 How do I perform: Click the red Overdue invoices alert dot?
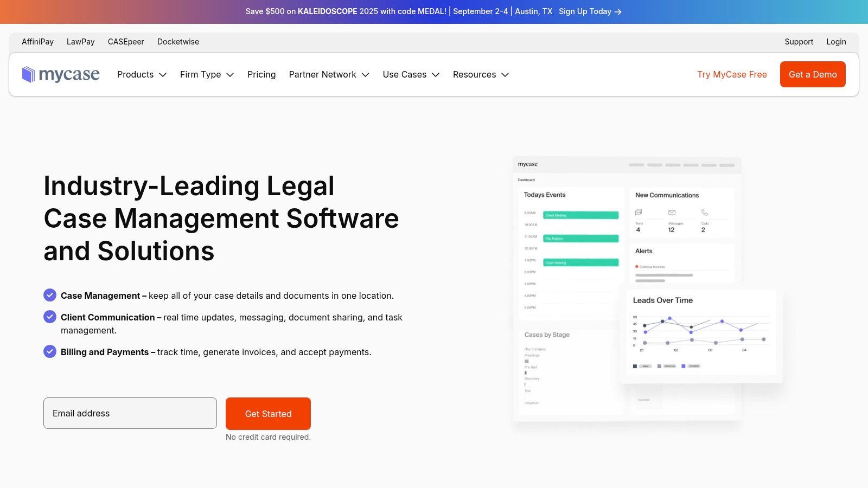[x=636, y=266]
